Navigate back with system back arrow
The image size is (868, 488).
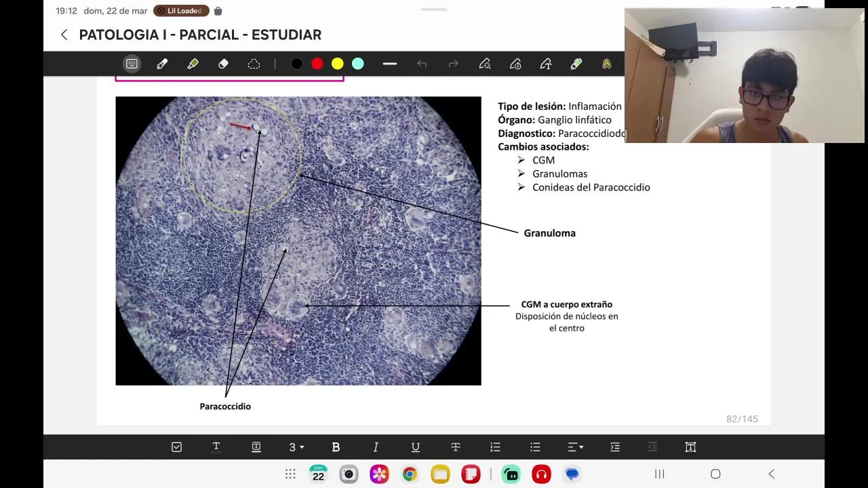[x=771, y=474]
